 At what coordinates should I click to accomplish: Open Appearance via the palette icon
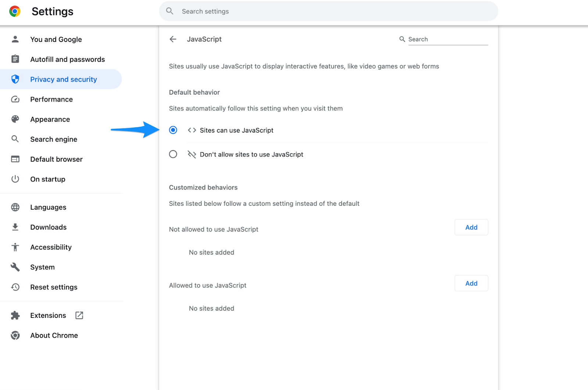[15, 119]
